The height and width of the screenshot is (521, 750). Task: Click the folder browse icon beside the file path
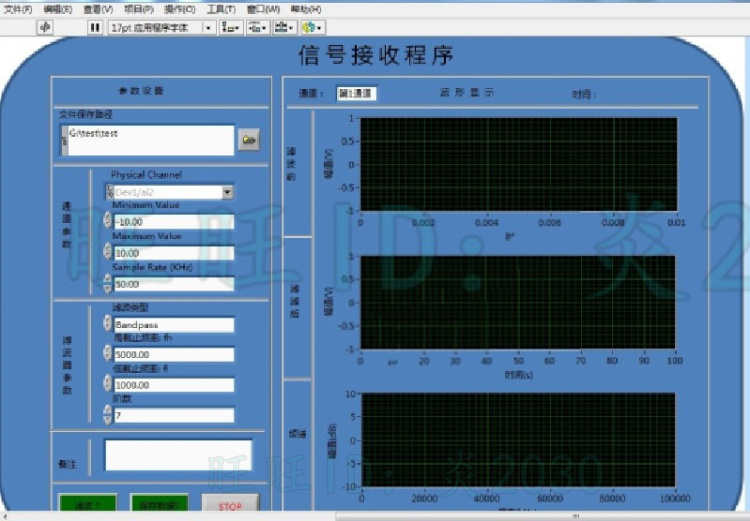(x=249, y=140)
